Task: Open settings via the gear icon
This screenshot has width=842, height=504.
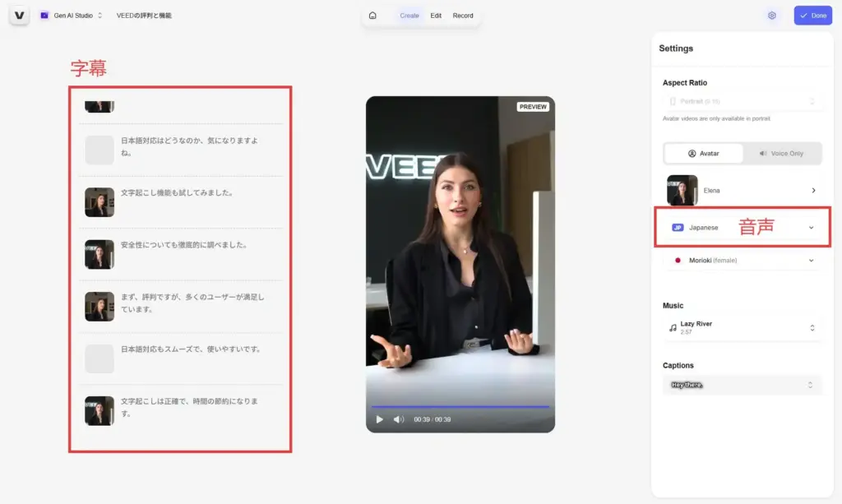Action: tap(771, 16)
